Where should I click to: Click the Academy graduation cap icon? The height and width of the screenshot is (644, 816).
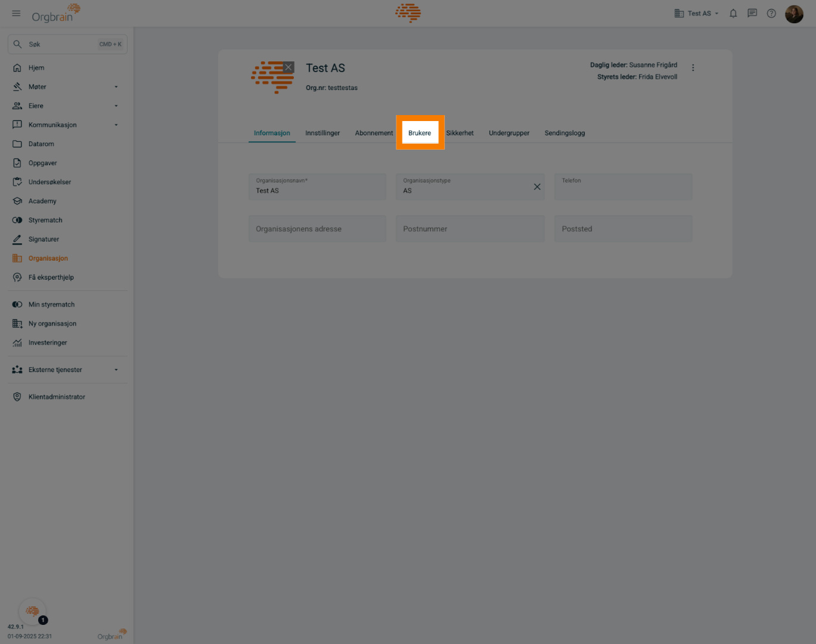[17, 202]
